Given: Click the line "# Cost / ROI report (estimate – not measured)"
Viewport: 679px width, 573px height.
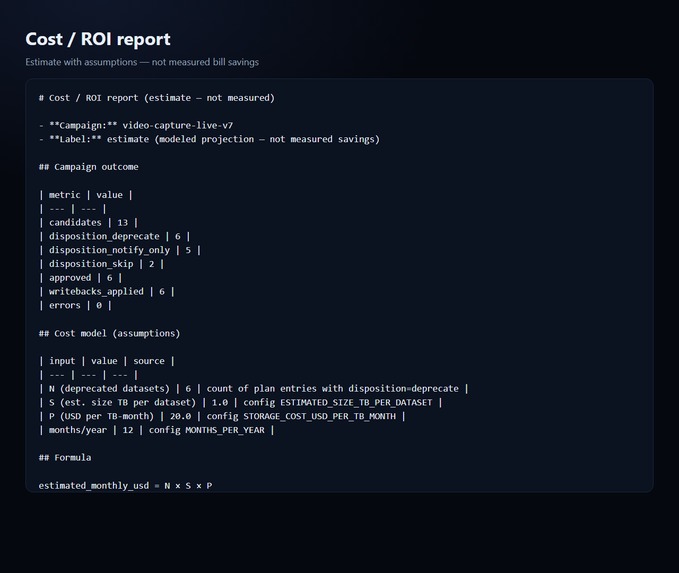Looking at the screenshot, I should click(x=157, y=98).
